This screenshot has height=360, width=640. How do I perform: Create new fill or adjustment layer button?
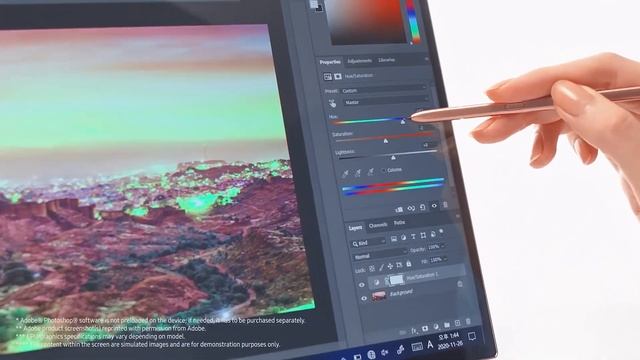(436, 327)
